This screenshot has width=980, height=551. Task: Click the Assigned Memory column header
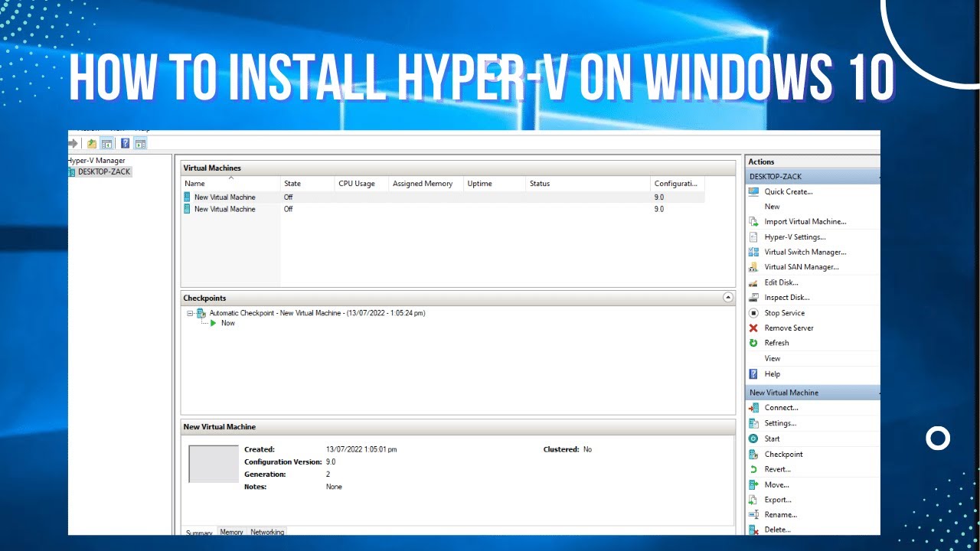(426, 184)
